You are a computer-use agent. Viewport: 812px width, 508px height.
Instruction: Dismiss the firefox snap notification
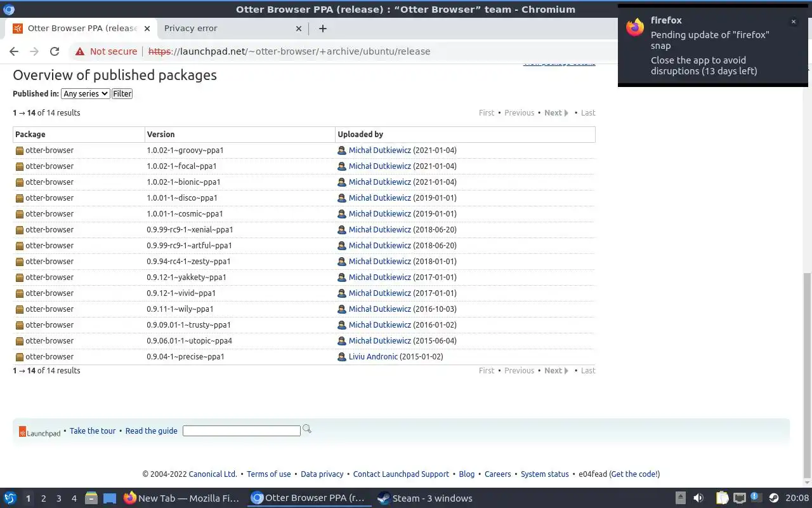tap(793, 22)
